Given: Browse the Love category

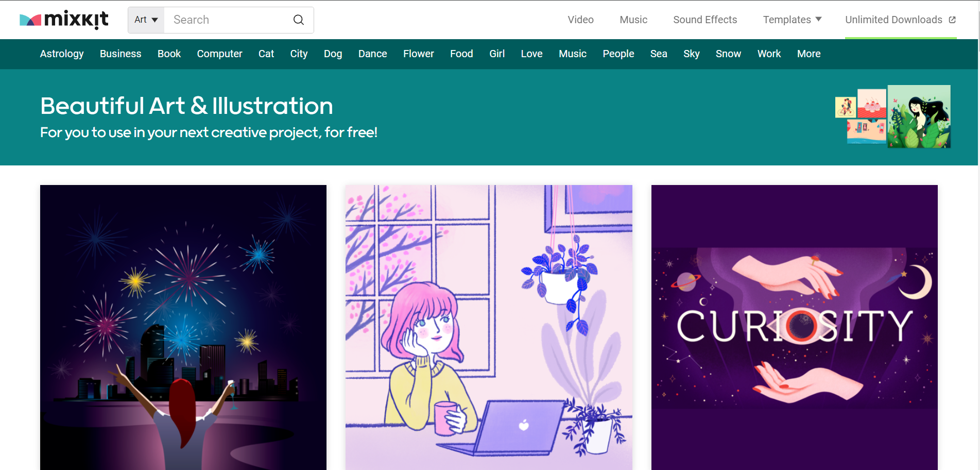Looking at the screenshot, I should [x=531, y=54].
